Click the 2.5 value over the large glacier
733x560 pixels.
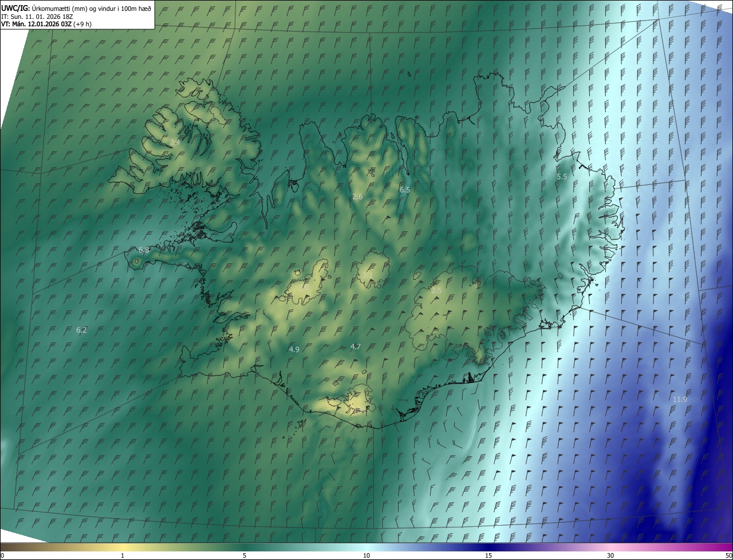point(436,290)
